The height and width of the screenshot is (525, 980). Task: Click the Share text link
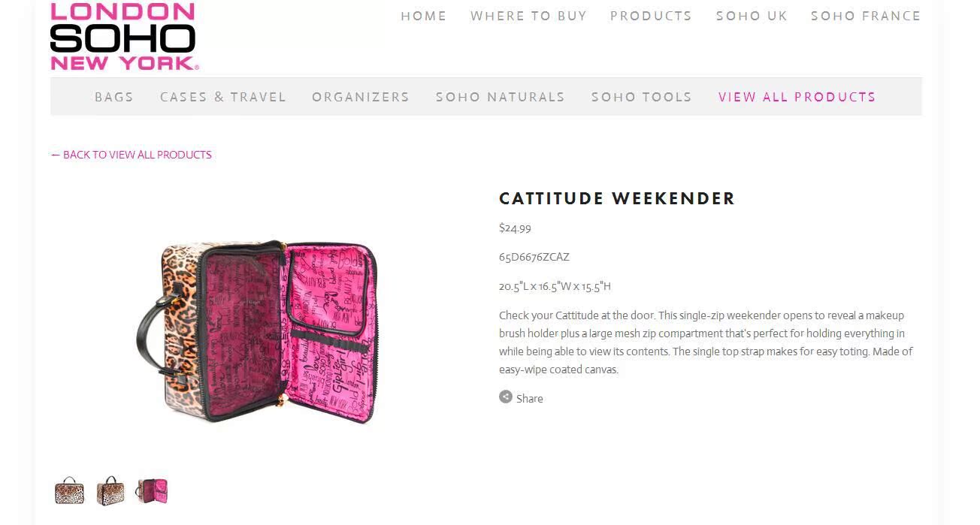click(529, 399)
